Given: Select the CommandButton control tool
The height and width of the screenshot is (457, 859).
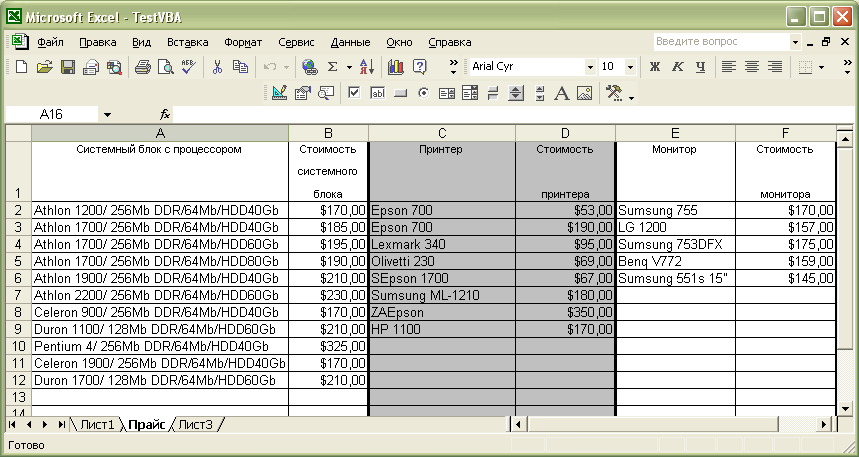Looking at the screenshot, I should click(x=400, y=93).
